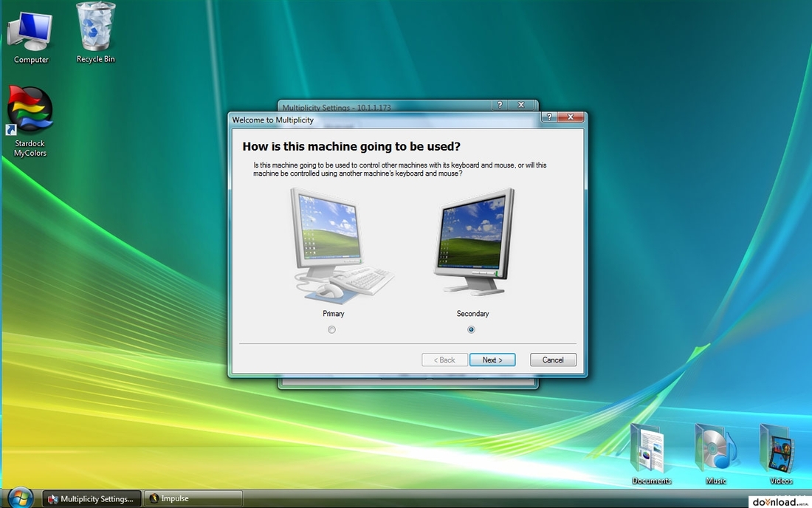The image size is (812, 508).
Task: Open the Computer desktop icon
Action: click(x=30, y=37)
